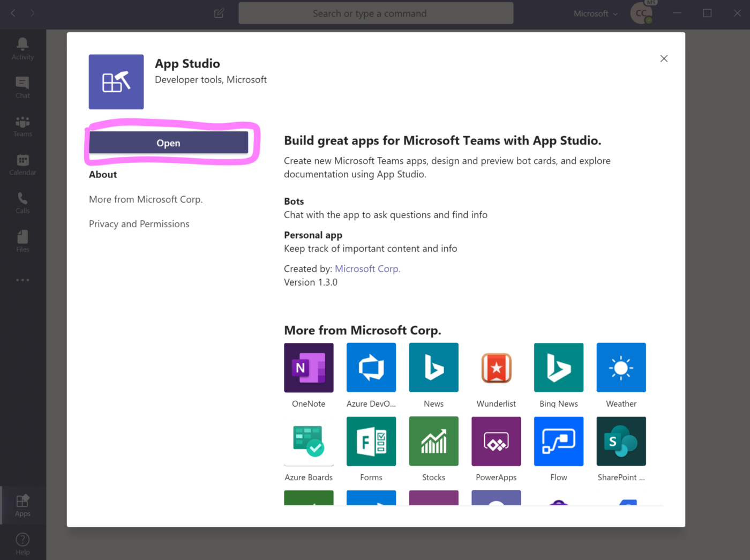Screen dimensions: 750x560
Task: Close the App Studio dialog
Action: click(664, 58)
